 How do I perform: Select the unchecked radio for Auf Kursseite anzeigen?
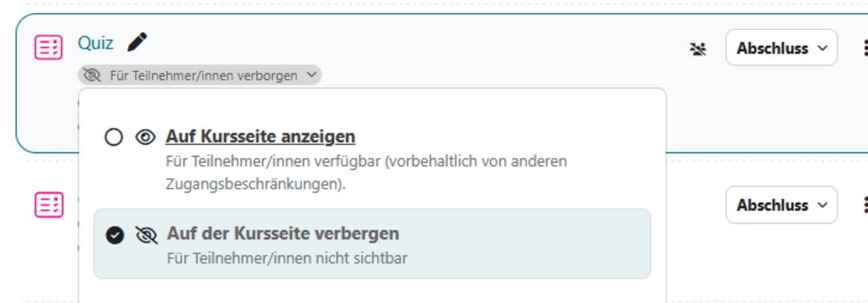click(114, 137)
